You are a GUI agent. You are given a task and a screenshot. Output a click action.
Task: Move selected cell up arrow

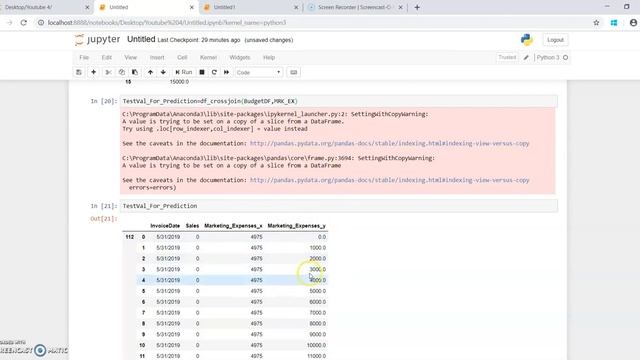pyautogui.click(x=150, y=72)
